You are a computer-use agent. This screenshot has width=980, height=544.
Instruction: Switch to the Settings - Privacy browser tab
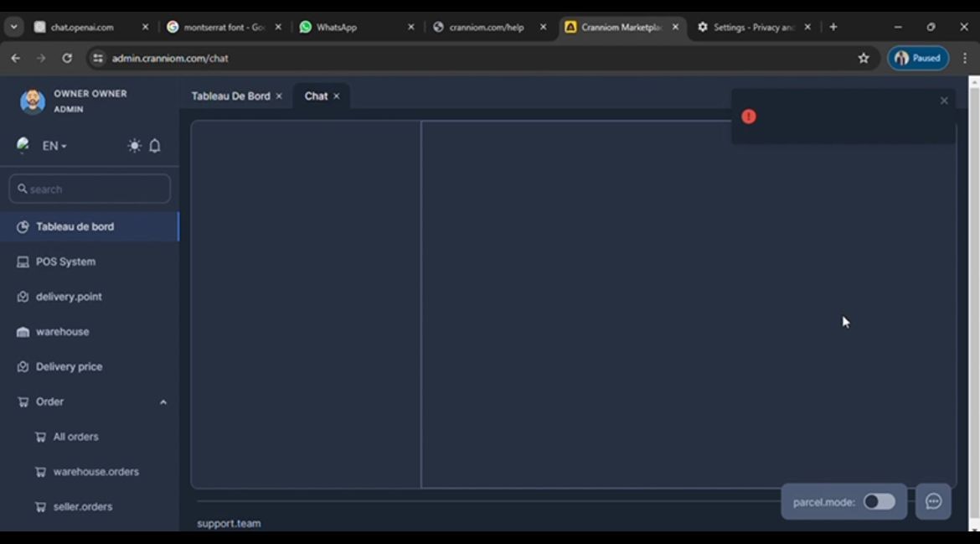point(754,27)
